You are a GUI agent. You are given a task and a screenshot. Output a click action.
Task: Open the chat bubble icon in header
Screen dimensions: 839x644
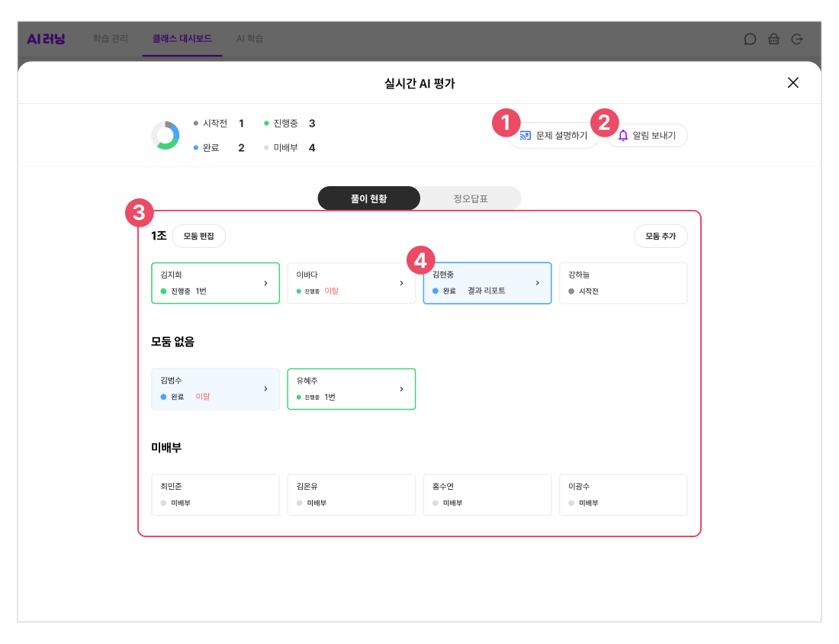[750, 39]
